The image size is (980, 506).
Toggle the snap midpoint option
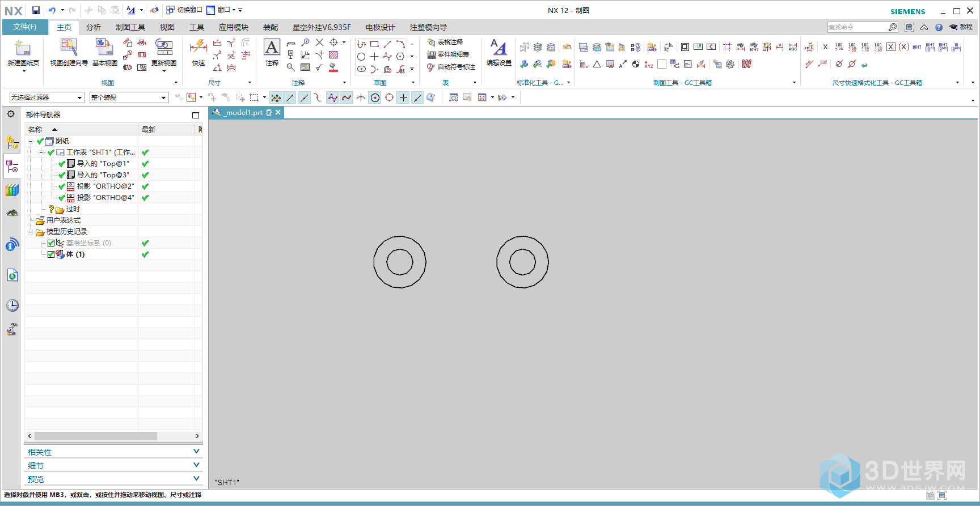coord(305,98)
